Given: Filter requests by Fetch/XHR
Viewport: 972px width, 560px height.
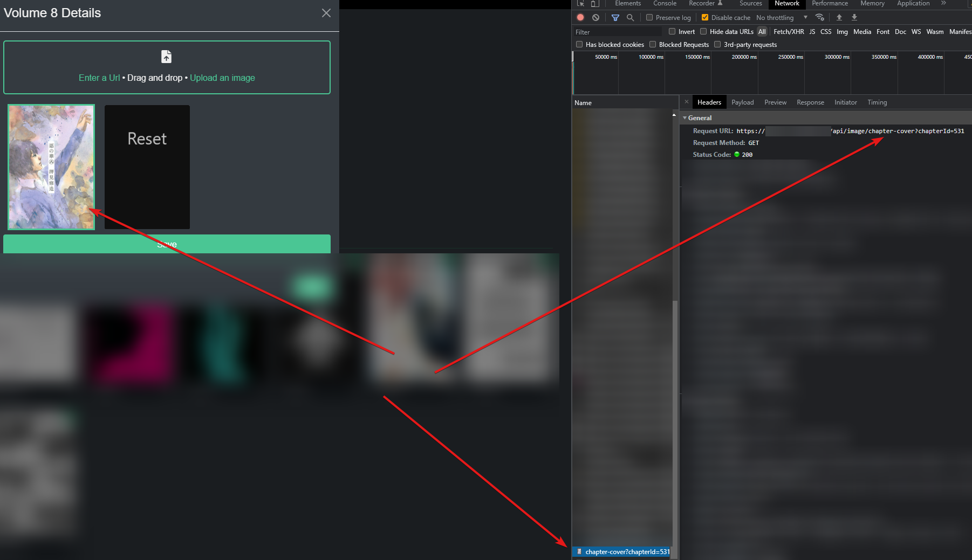Looking at the screenshot, I should tap(789, 32).
